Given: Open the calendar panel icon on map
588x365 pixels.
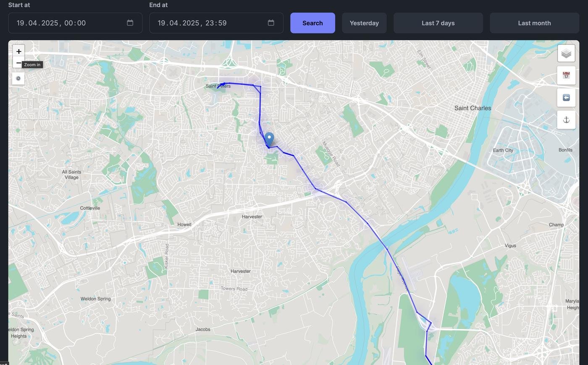Looking at the screenshot, I should (x=566, y=76).
